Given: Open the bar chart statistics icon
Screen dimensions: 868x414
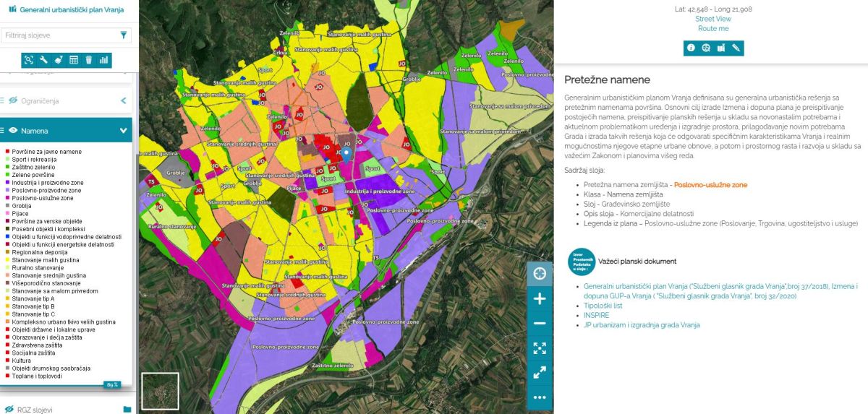Looking at the screenshot, I should 104,60.
